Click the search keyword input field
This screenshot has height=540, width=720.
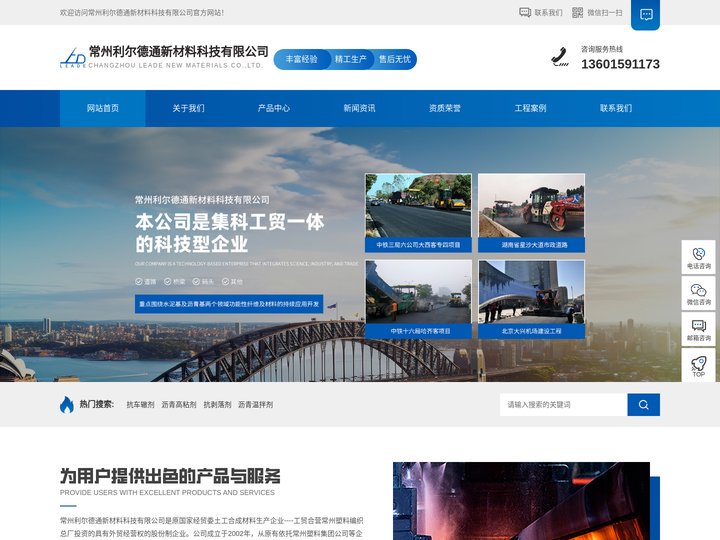click(x=563, y=405)
